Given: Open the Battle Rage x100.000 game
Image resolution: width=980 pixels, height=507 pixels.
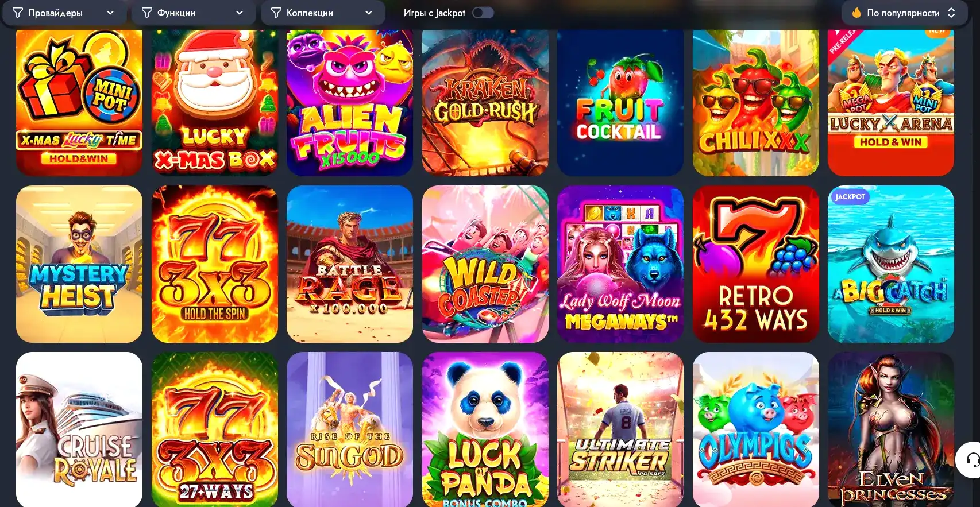Looking at the screenshot, I should pos(350,264).
